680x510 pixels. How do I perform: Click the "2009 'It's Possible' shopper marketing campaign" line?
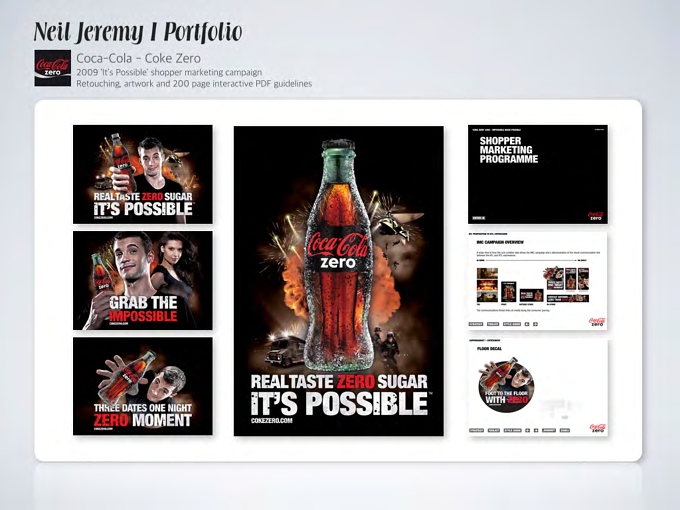point(169,72)
